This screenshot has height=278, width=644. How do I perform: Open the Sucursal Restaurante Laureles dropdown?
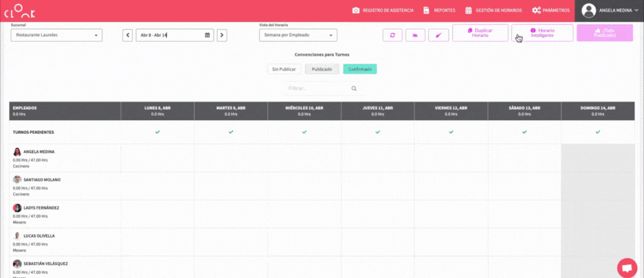[x=56, y=35]
